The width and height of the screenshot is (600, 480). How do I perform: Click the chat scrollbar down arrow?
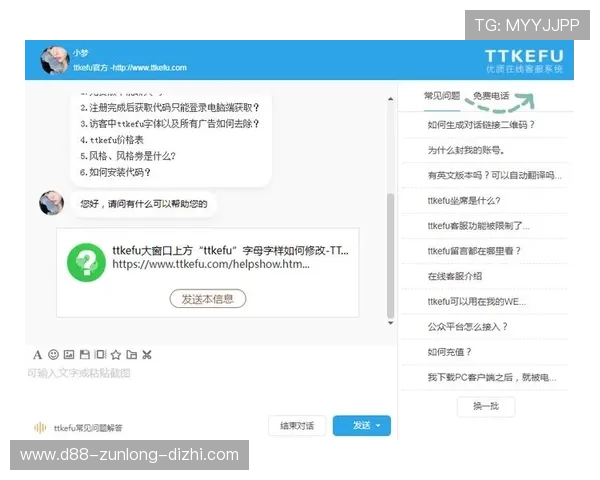pos(390,323)
